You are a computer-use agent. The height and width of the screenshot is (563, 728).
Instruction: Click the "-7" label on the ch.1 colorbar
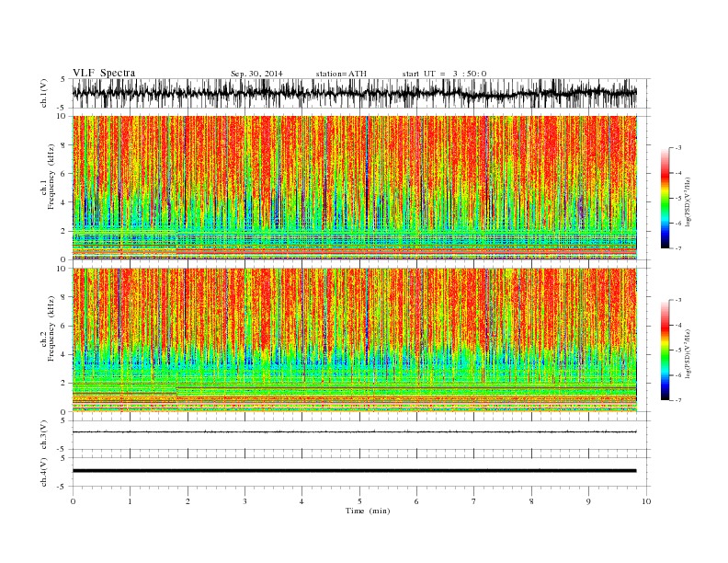point(678,248)
